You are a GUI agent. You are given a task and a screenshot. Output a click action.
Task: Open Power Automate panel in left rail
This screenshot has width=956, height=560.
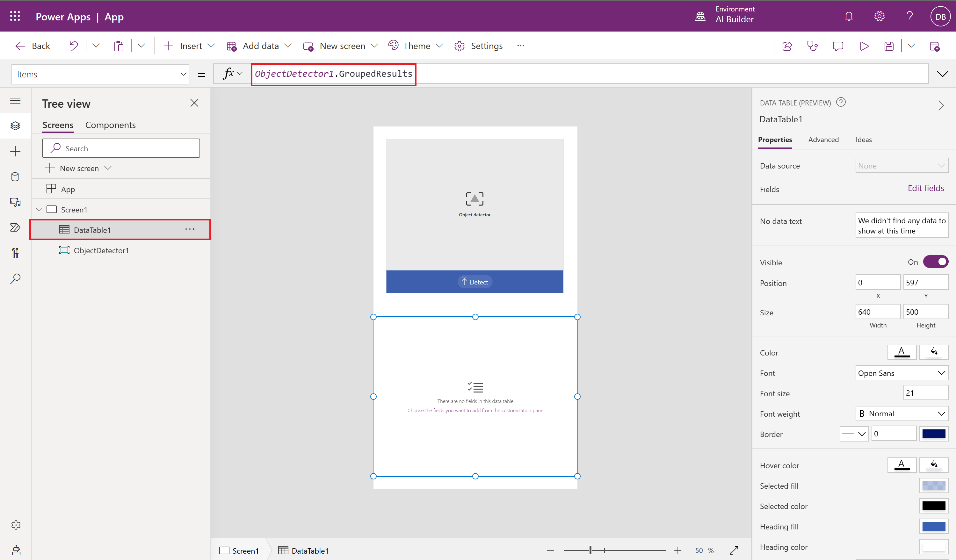click(x=15, y=227)
